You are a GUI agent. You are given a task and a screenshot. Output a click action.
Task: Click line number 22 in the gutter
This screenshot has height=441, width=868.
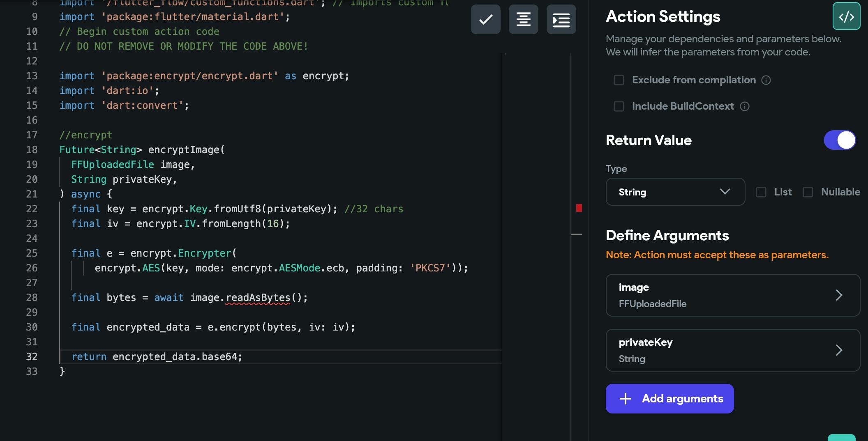pos(32,209)
